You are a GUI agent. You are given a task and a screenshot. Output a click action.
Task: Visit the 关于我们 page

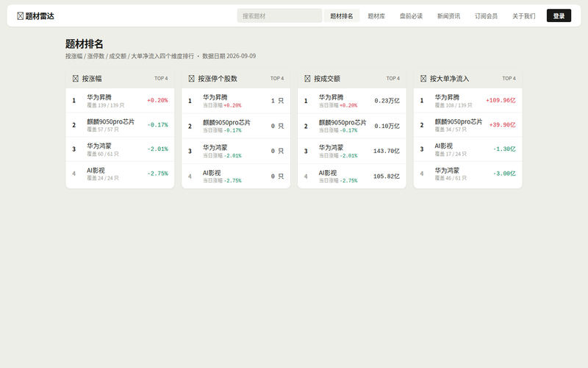tap(524, 15)
